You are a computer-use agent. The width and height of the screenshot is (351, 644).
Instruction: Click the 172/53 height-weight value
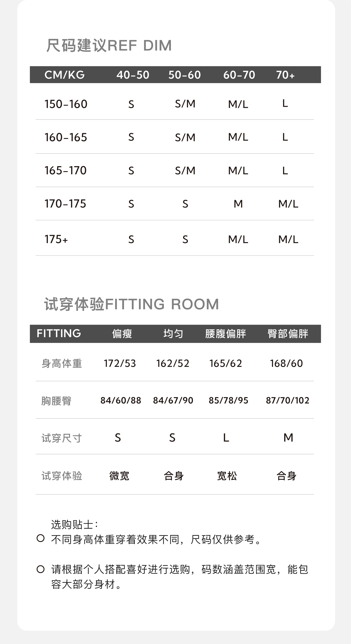(x=120, y=363)
